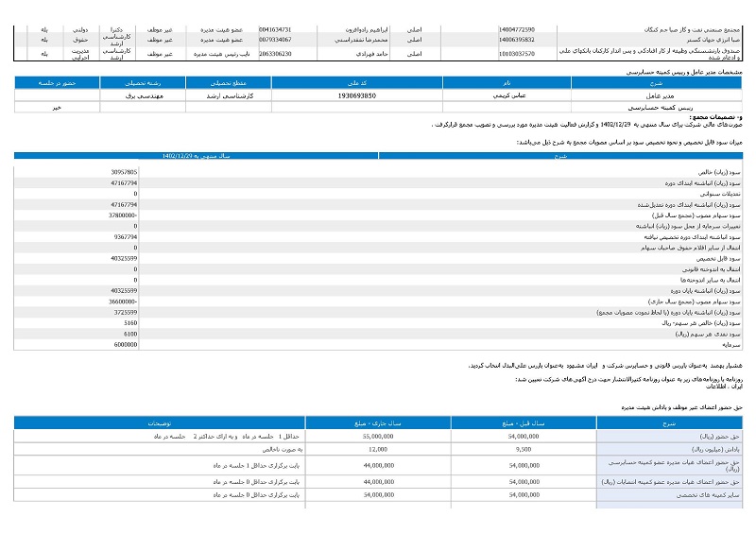This screenshot has width=756, height=534.
Task: Click the رئیس کمیته حسابرسی row label
Action: pos(661,108)
